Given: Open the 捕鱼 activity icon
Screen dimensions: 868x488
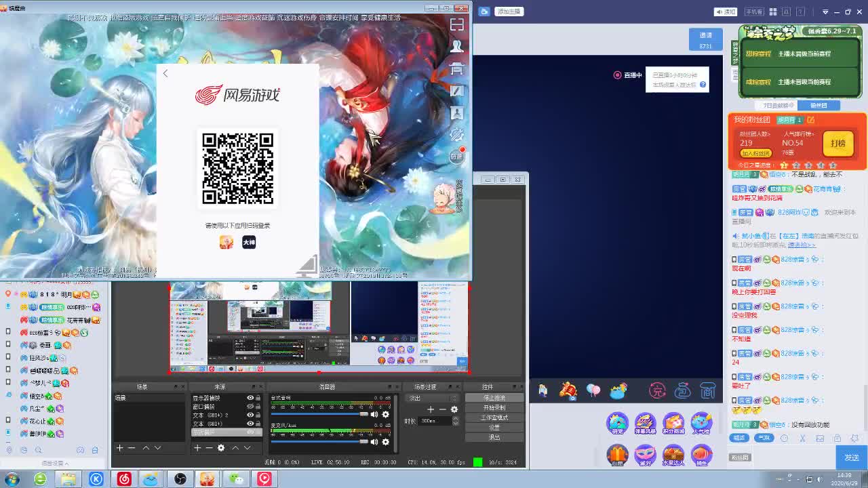Looking at the screenshot, I should coord(702,455).
